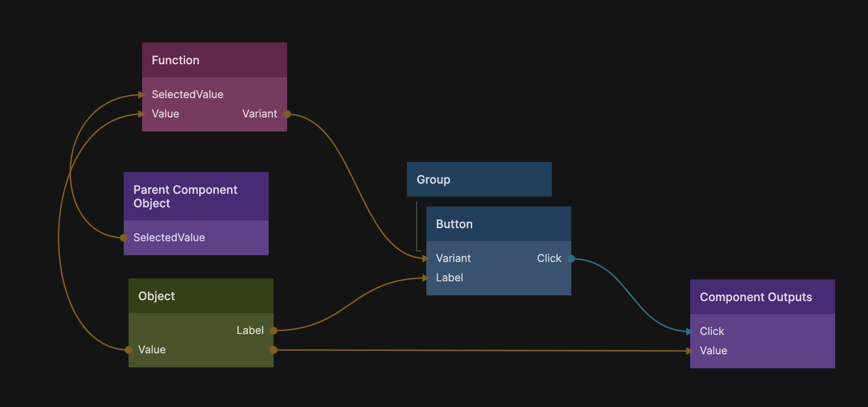Click the Click output dot on Button node
Viewport: 868px width, 407px height.
pyautogui.click(x=571, y=259)
